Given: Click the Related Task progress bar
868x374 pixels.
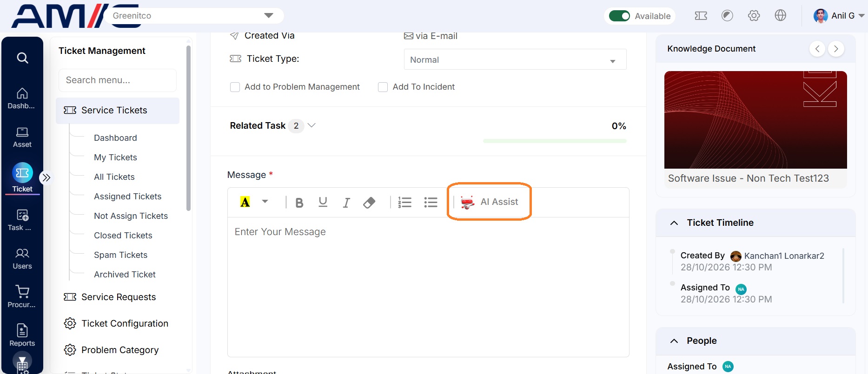Looking at the screenshot, I should click(554, 141).
